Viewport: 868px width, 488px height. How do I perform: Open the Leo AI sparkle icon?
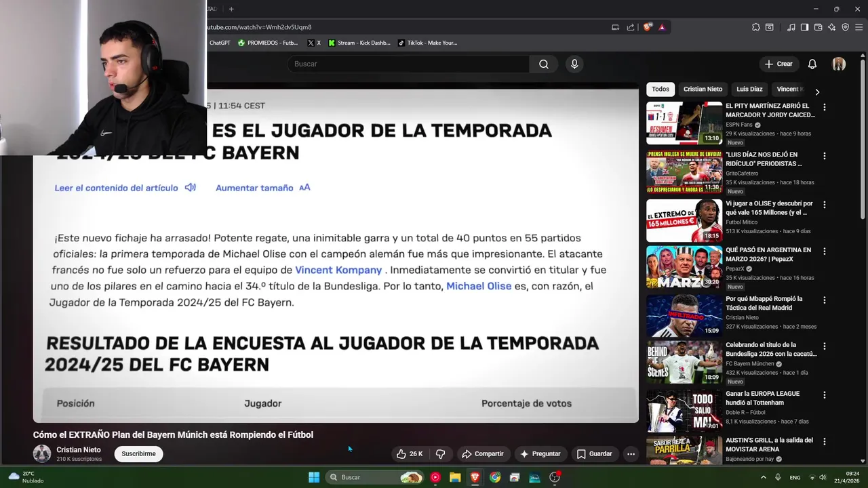832,27
